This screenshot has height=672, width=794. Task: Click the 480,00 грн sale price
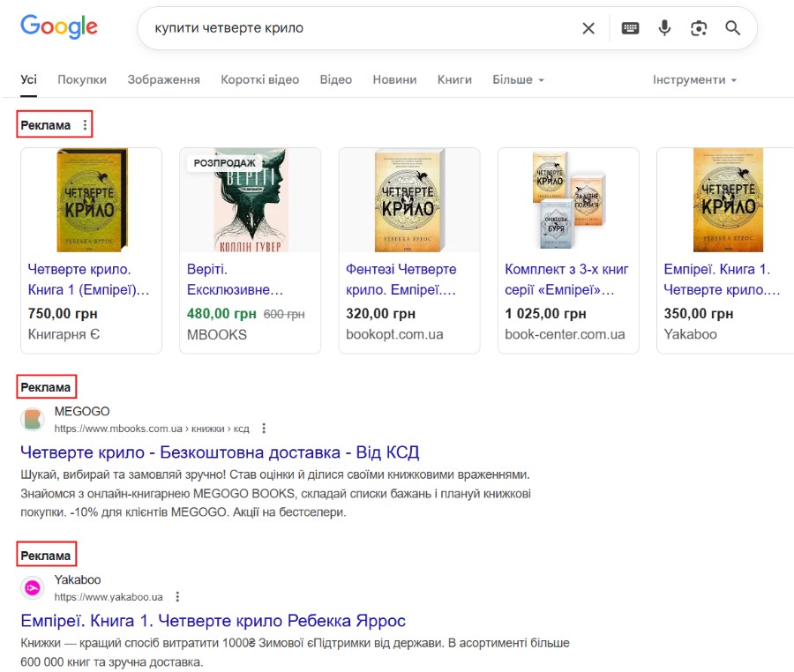coord(221,314)
